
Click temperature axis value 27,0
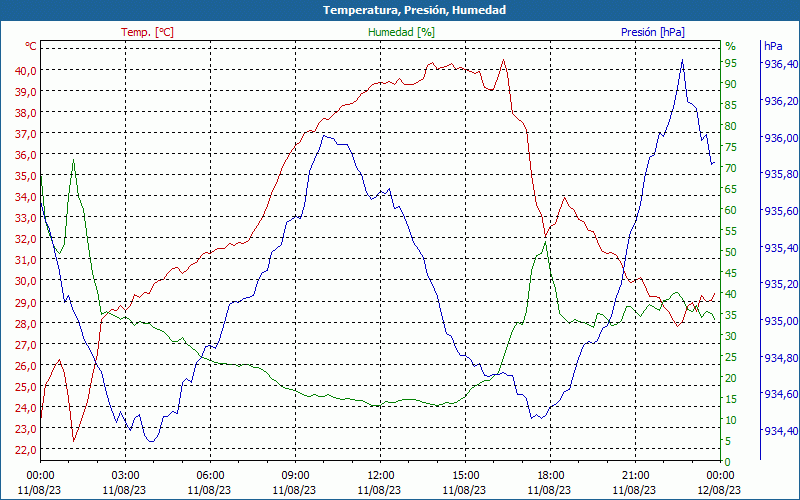click(26, 345)
